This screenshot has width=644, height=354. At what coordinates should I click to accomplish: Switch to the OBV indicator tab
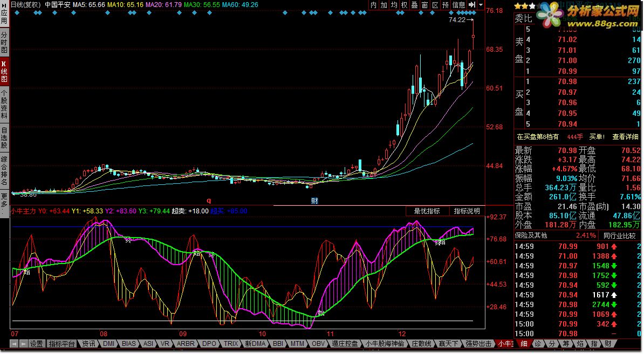(x=318, y=344)
